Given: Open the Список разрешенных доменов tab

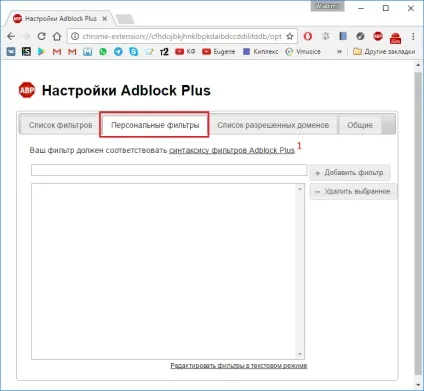Looking at the screenshot, I should coord(273,125).
